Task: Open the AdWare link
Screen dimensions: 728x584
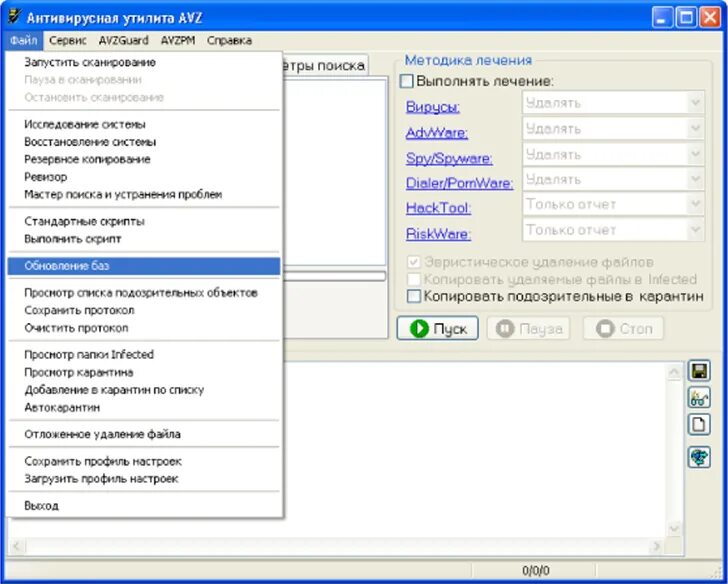Action: [x=437, y=133]
